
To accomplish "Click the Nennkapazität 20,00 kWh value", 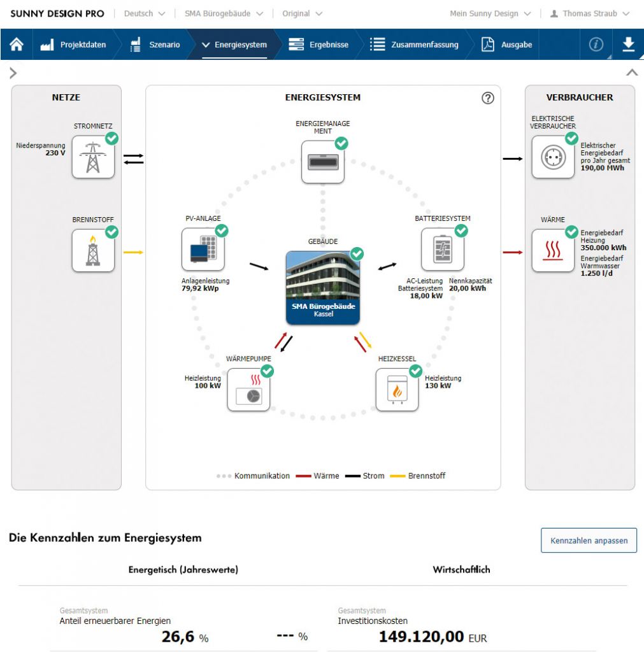I will (x=467, y=288).
